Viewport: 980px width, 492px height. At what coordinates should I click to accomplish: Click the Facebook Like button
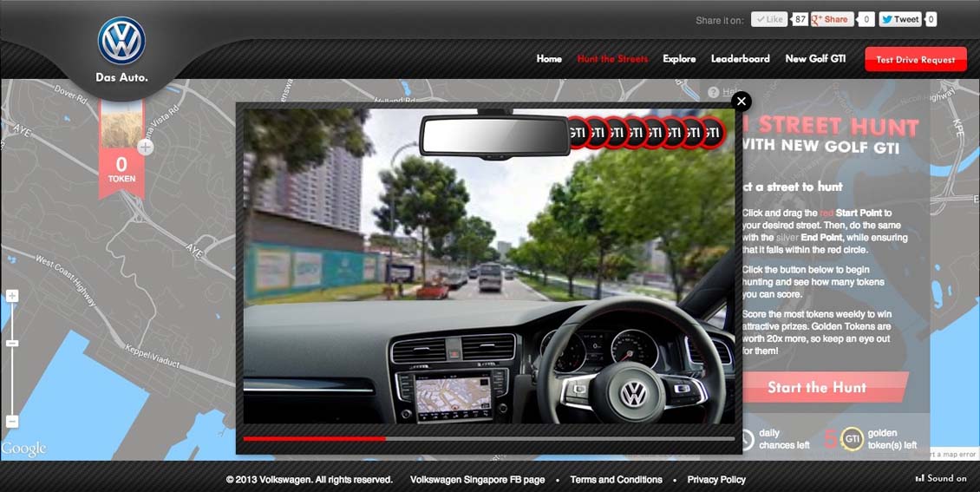pos(768,19)
